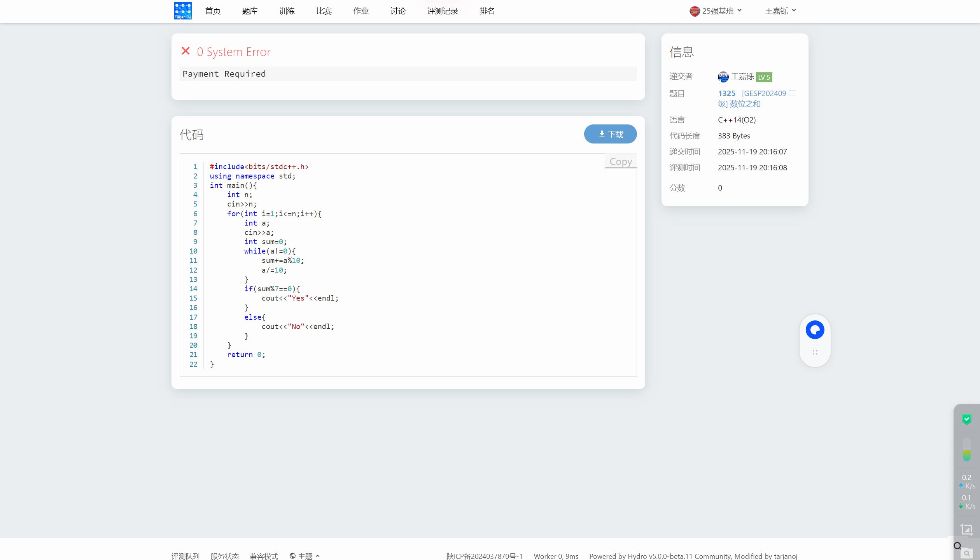Go to the 题库 problem set menu
980x560 pixels.
250,11
